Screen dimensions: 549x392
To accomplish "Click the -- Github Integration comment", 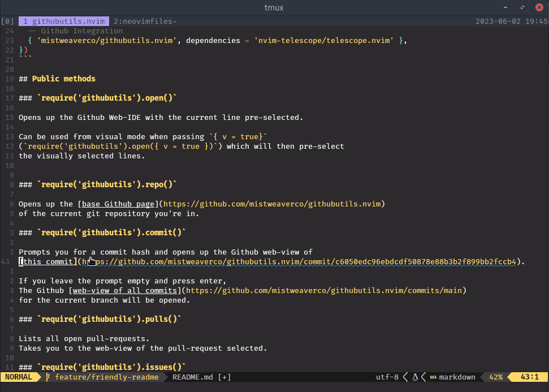I will pyautogui.click(x=75, y=31).
